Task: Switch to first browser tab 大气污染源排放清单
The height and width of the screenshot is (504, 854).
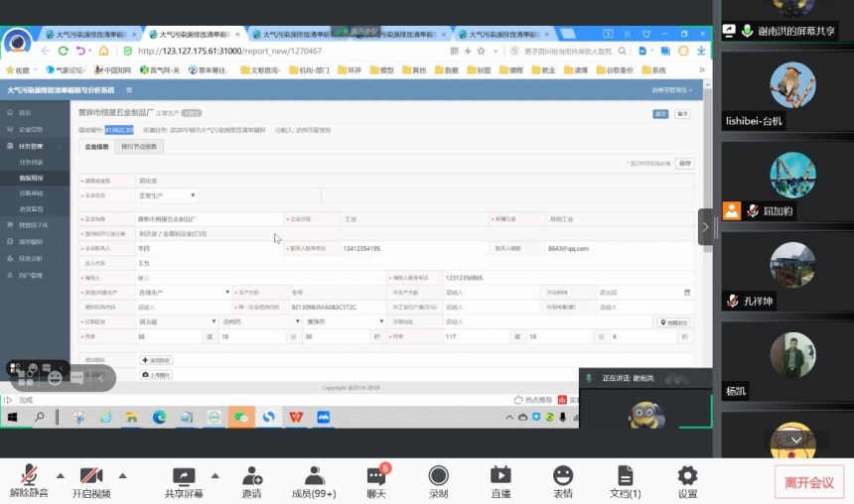Action: coord(91,35)
